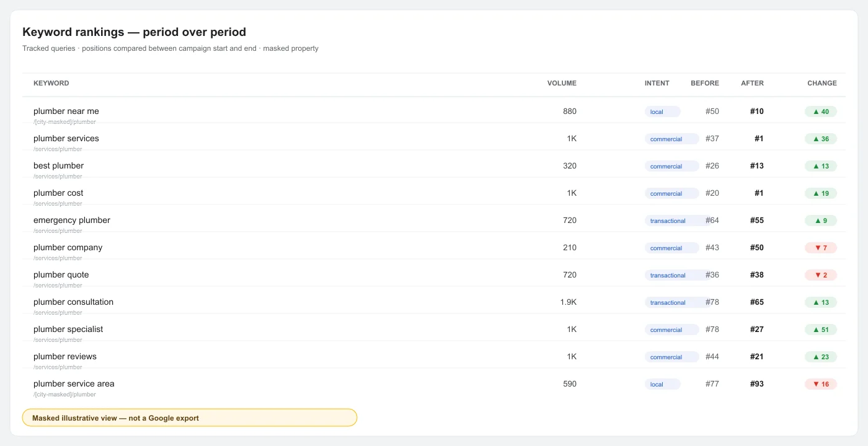Click the #10 after position
The width and height of the screenshot is (868, 446).
pos(757,111)
